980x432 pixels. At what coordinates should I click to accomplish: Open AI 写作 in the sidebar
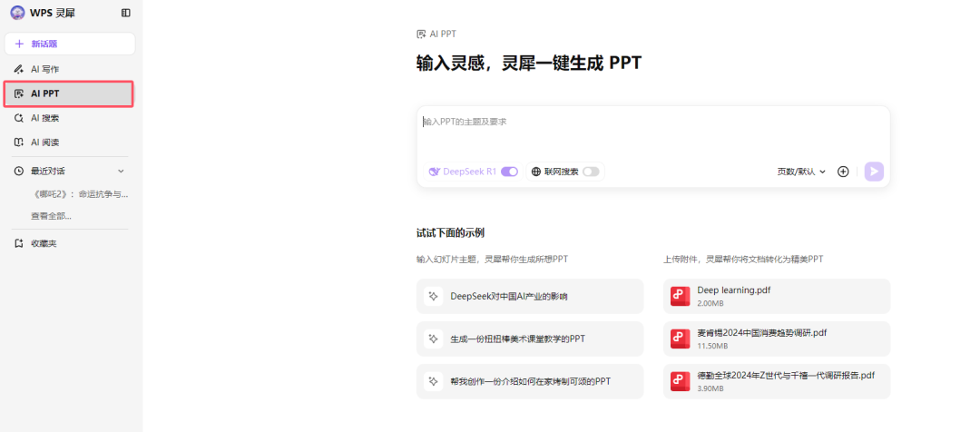tap(70, 69)
